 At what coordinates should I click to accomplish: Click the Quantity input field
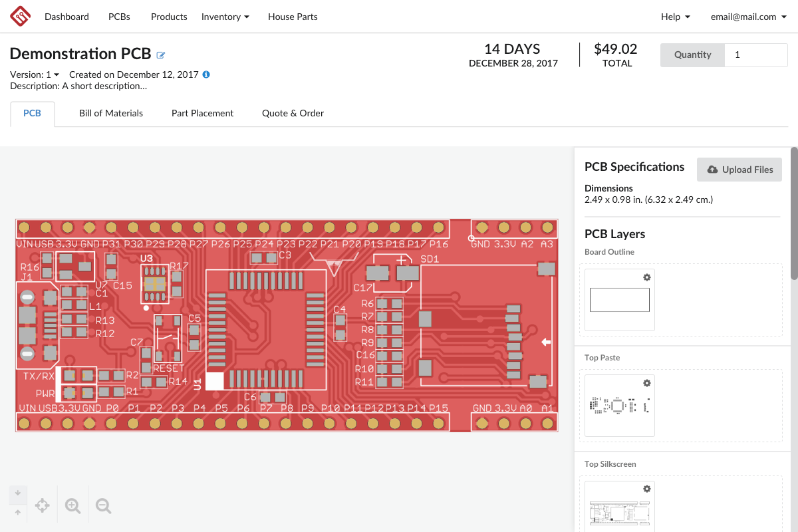point(756,55)
